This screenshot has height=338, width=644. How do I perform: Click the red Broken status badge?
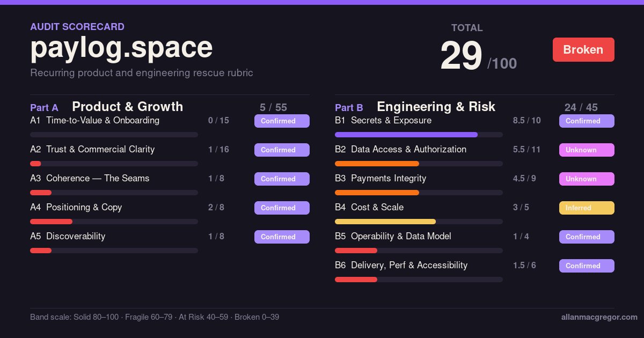(583, 50)
